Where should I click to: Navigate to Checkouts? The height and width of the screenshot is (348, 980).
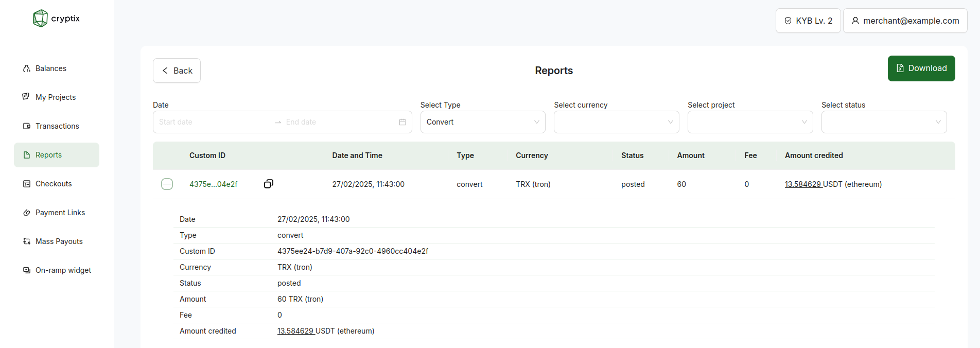click(57, 184)
